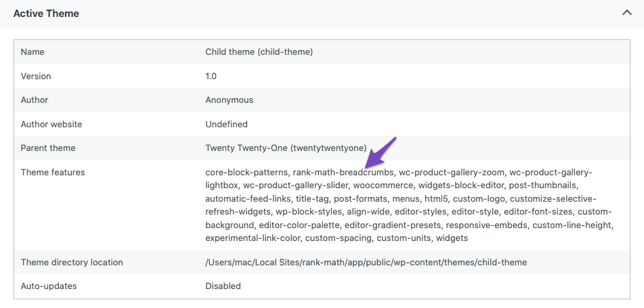Click rank-math-breadcrumbs in theme features

pyautogui.click(x=343, y=172)
